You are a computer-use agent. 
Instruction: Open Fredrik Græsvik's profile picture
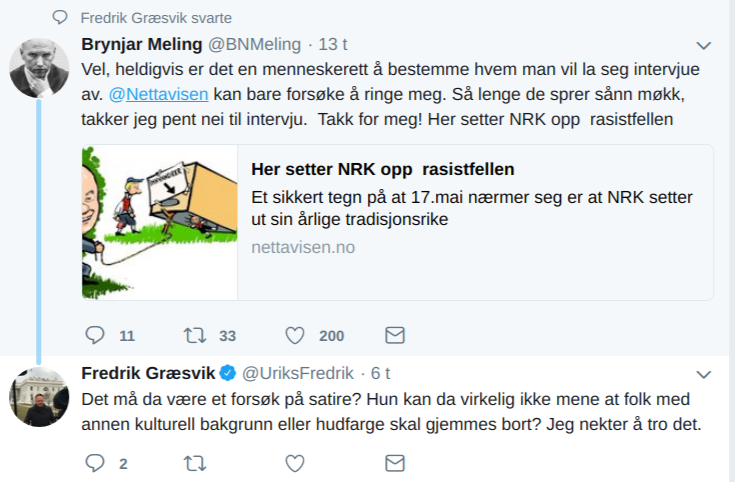pyautogui.click(x=39, y=396)
